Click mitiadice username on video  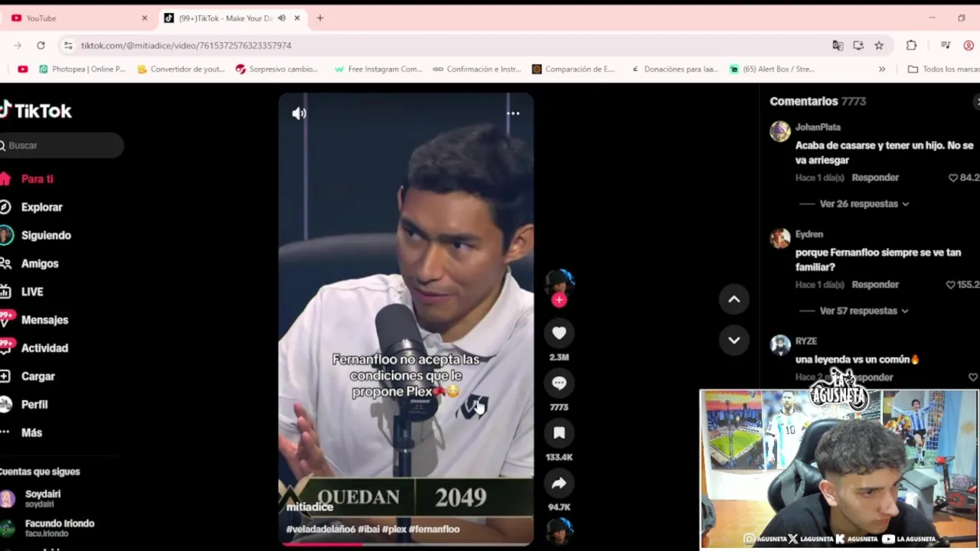(x=310, y=507)
